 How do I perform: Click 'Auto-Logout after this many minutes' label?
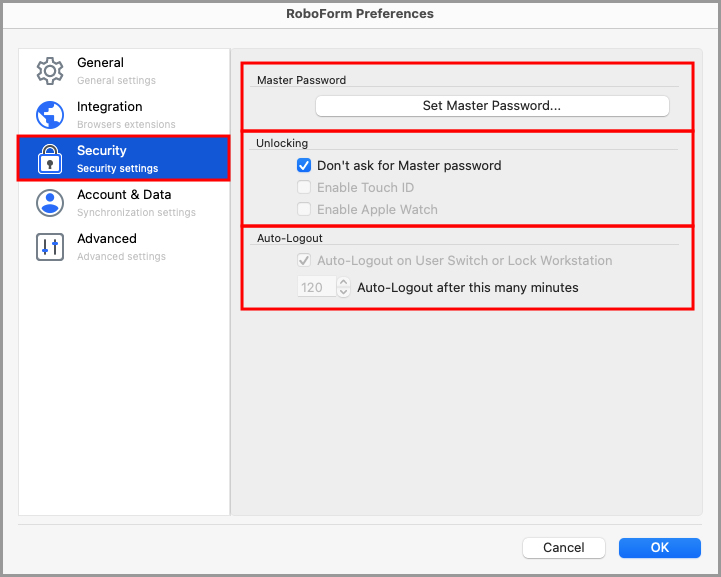468,287
